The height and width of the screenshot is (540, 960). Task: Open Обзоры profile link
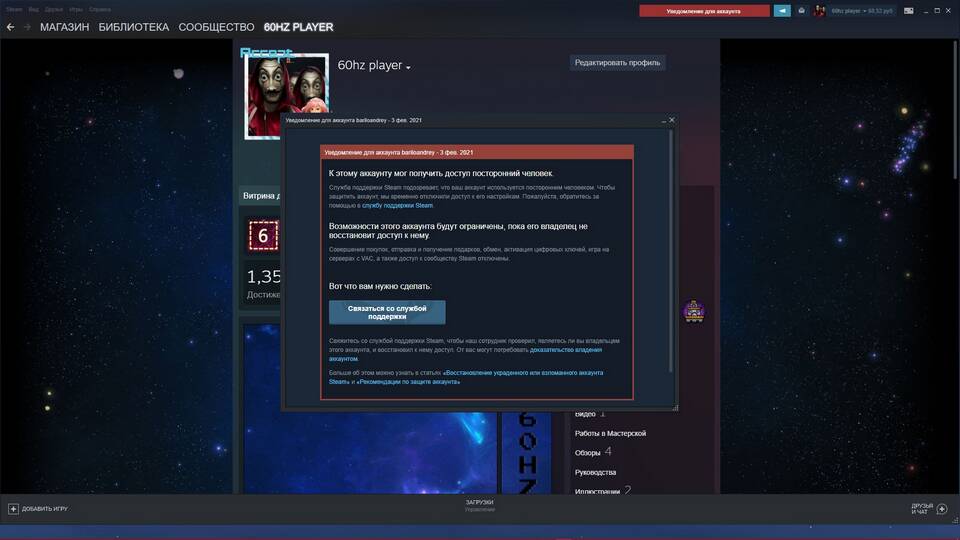click(587, 453)
